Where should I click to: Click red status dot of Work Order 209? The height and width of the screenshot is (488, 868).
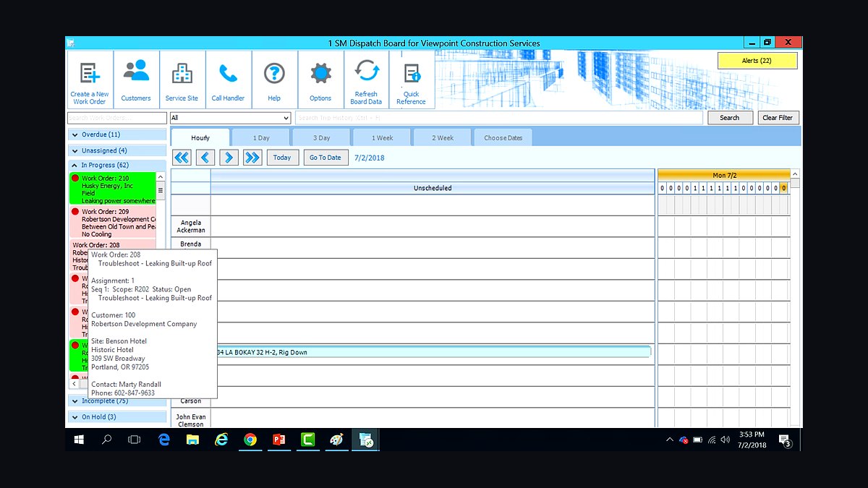click(75, 212)
